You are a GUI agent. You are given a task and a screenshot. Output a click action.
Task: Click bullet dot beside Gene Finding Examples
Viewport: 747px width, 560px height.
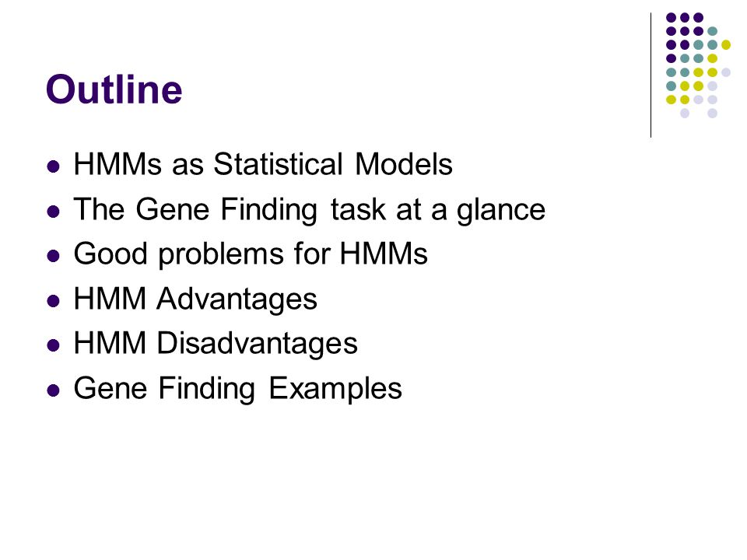(54, 390)
